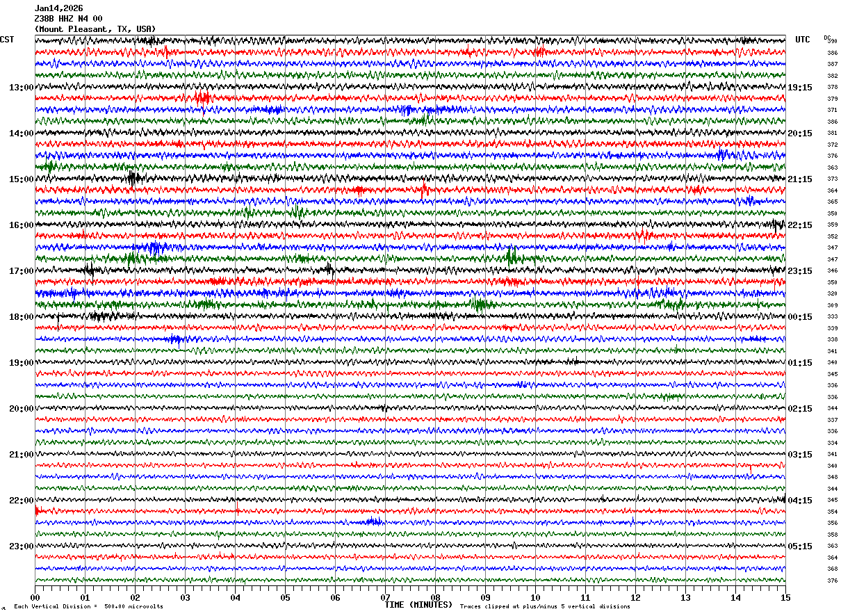Click the Mount Pleasant, TX, USA location text
The width and height of the screenshot is (841, 616).
(x=95, y=29)
